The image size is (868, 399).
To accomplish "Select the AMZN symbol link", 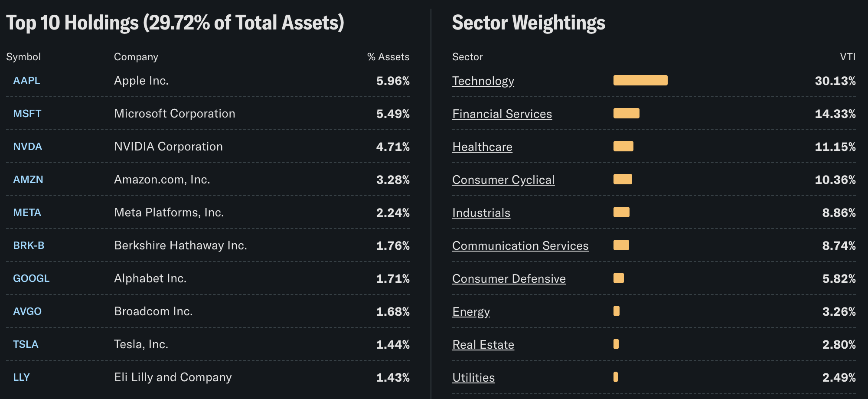I will coord(28,180).
